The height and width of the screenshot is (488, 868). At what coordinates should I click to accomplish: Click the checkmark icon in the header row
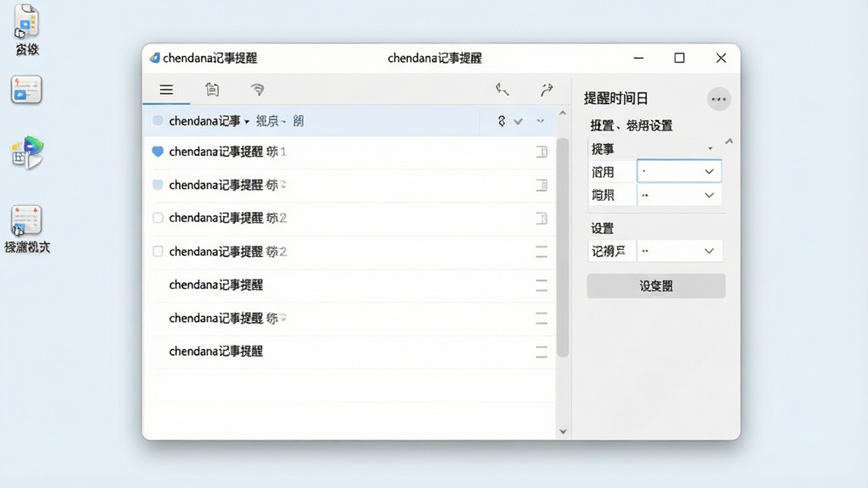pyautogui.click(x=518, y=121)
